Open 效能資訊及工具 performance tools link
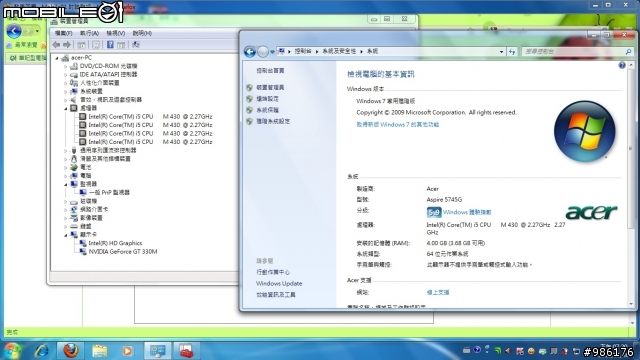The width and height of the screenshot is (640, 360). (276, 295)
